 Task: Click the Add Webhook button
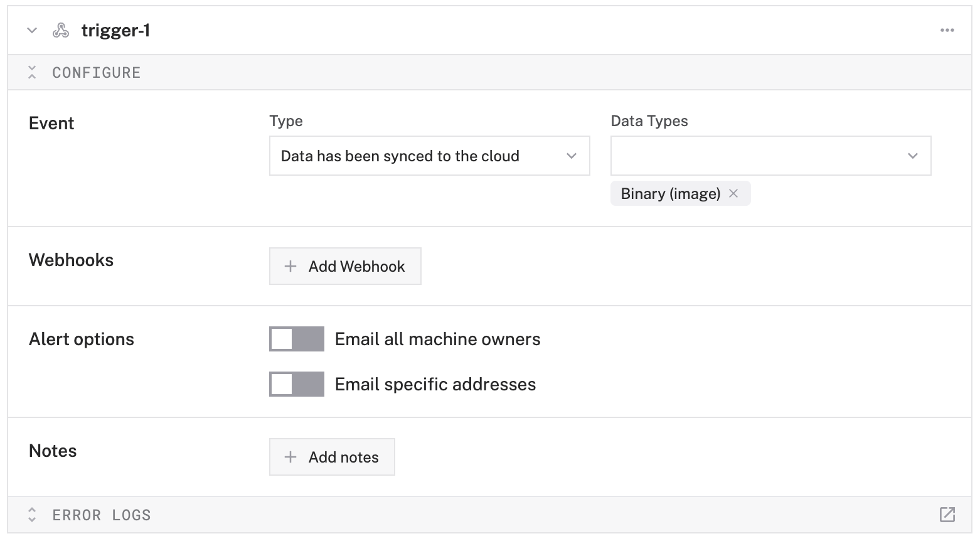tap(345, 266)
